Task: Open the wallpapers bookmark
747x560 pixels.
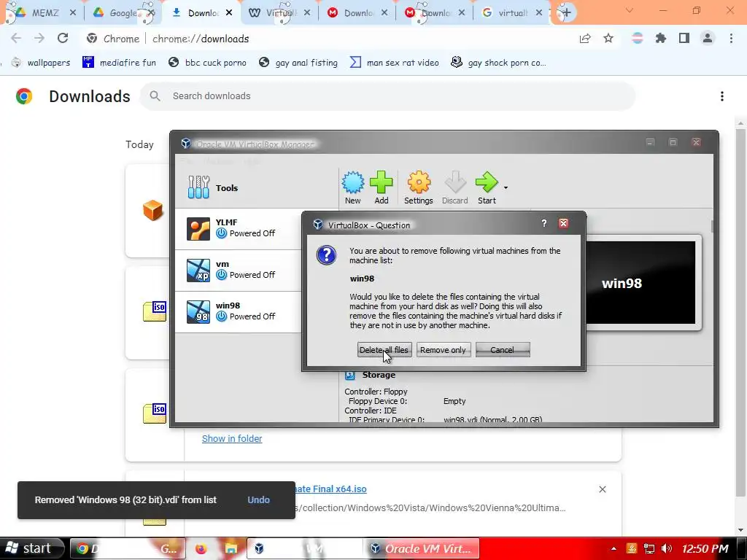Action: tap(41, 63)
